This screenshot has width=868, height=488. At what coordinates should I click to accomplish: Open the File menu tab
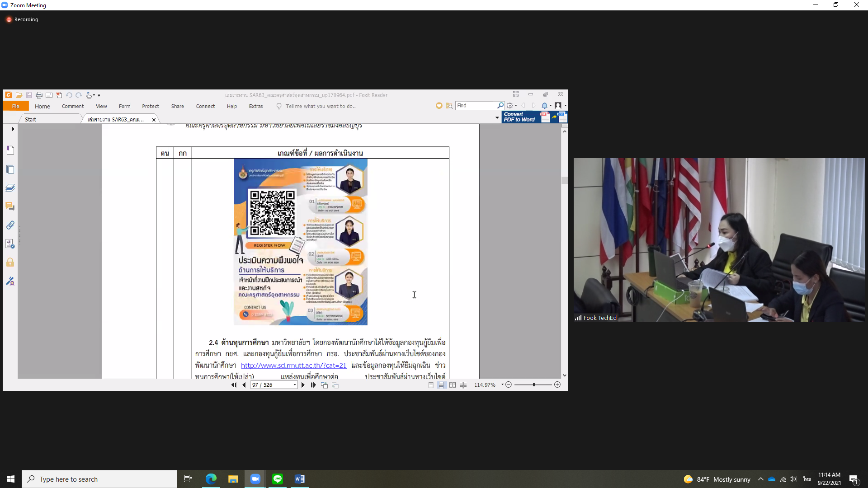(x=16, y=106)
